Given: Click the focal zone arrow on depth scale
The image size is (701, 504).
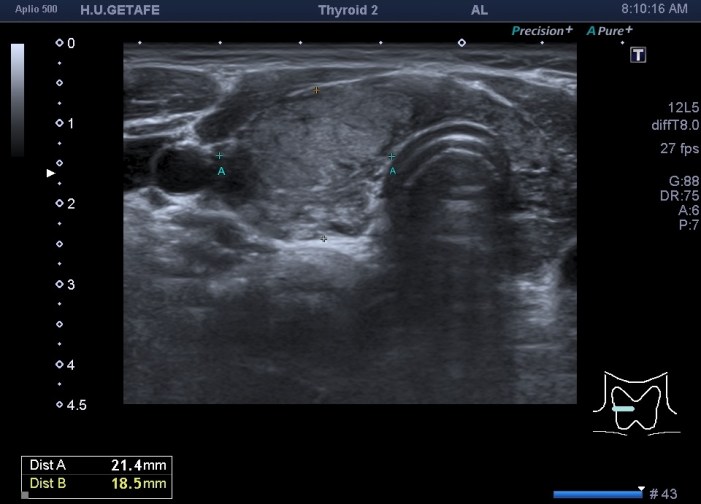Looking at the screenshot, I should pos(52,173).
